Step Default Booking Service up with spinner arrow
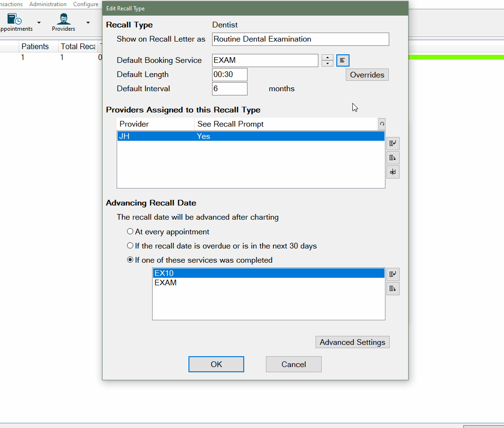 pyautogui.click(x=327, y=58)
